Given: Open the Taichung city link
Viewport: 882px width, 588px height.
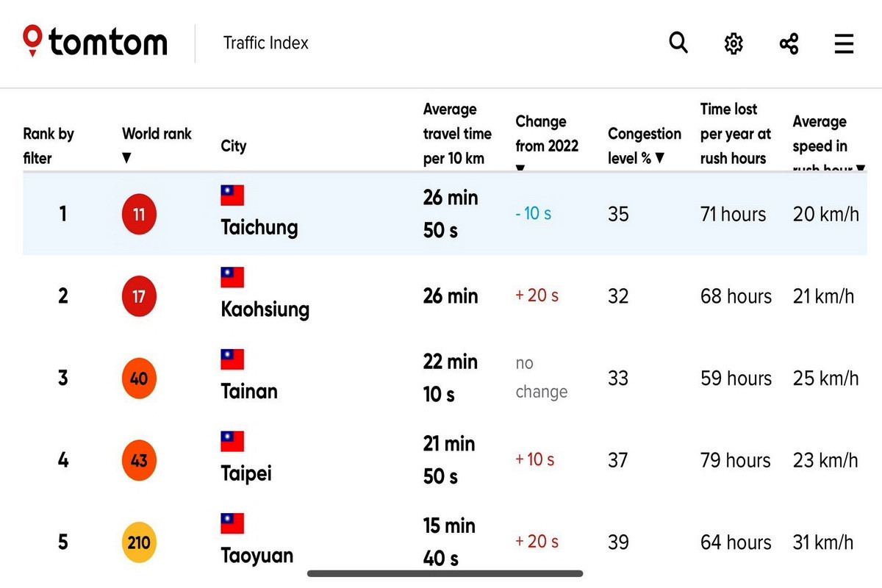Looking at the screenshot, I should [x=259, y=227].
